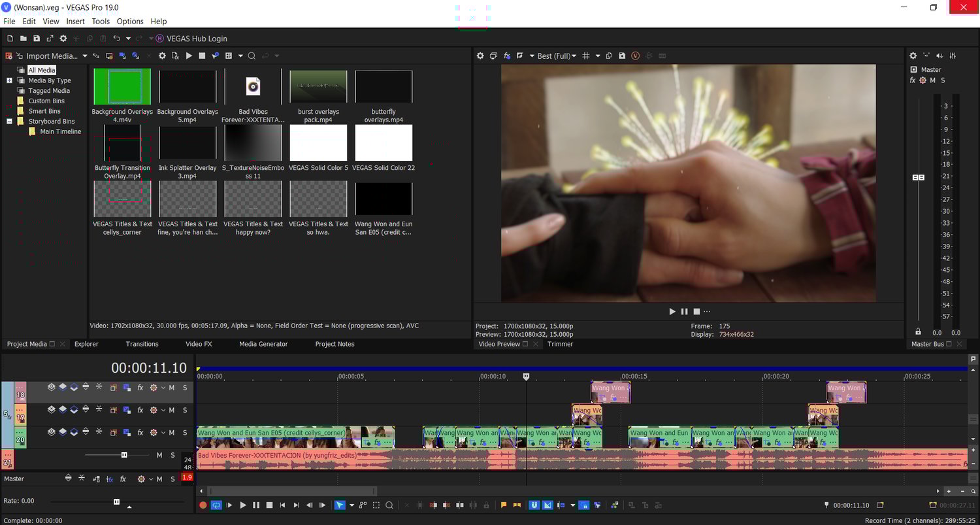The image size is (980, 525).
Task: Open the Project Media search magnifier
Action: [252, 56]
